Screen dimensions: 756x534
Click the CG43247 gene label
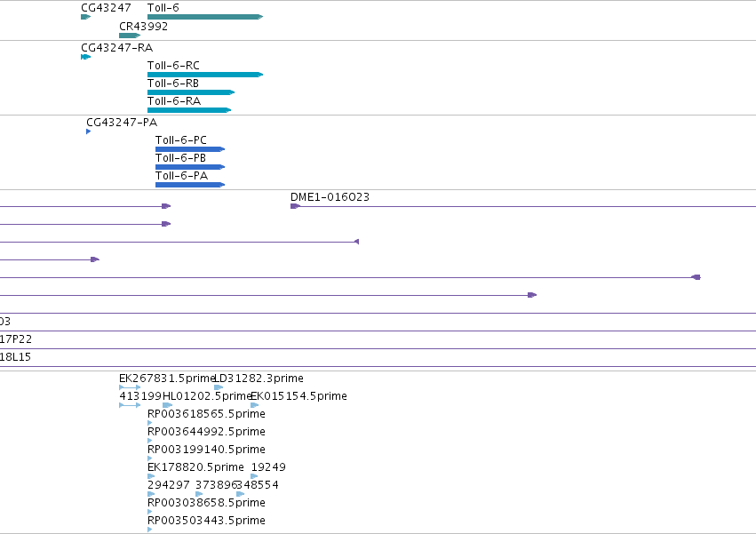coord(106,8)
